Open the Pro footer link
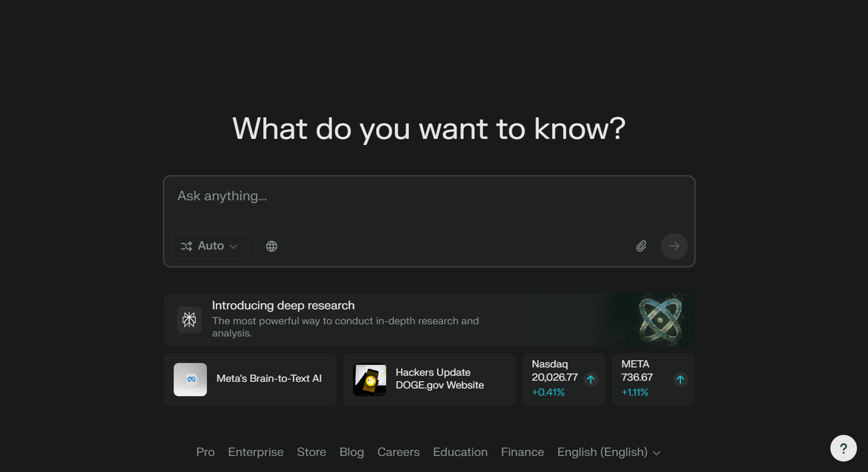This screenshot has height=472, width=868. pos(205,452)
